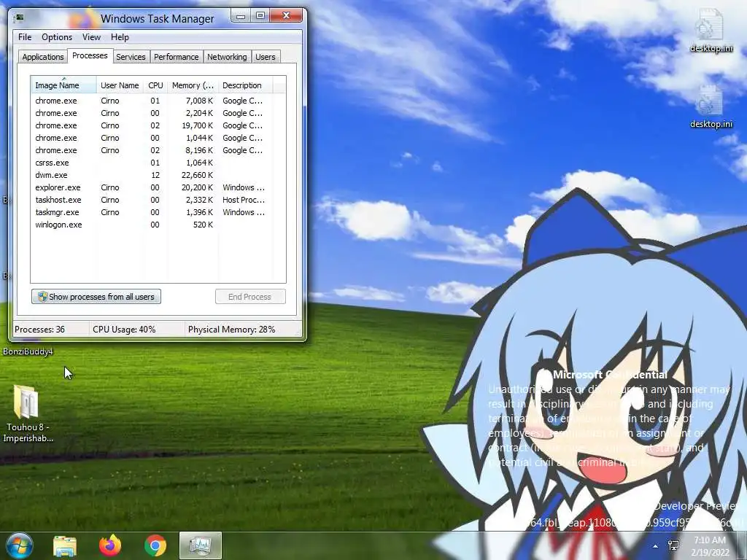Select the lower desktop.ini file icon
This screenshot has height=560, width=747.
pyautogui.click(x=709, y=100)
